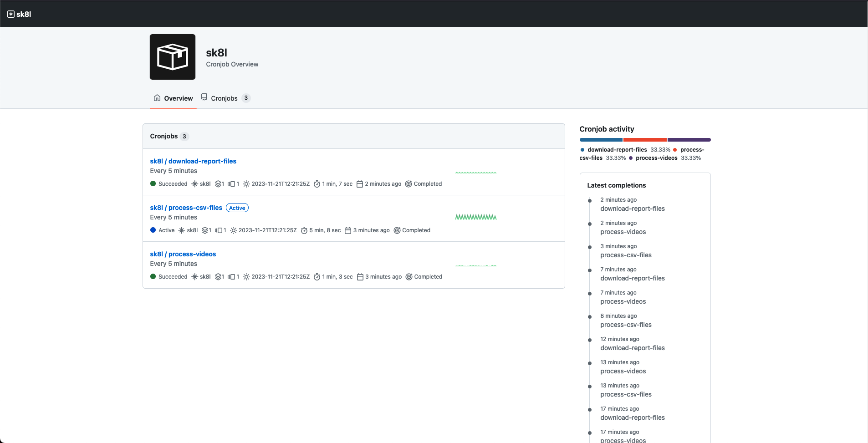Click calendar icon next to 2 minutes ago
868x443 pixels.
click(360, 184)
